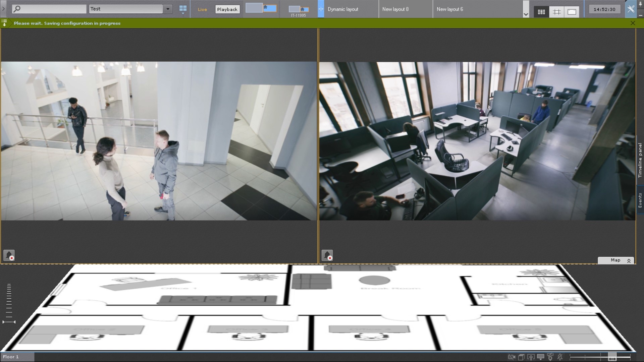Open the vertical Timeline panel
Screen dimensions: 644x362
tap(640, 160)
